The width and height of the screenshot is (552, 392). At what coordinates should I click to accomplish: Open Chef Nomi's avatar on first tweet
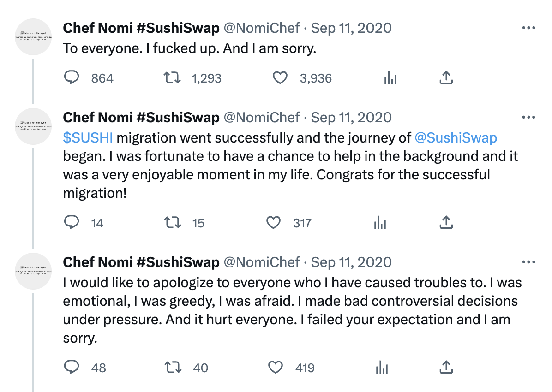(33, 37)
